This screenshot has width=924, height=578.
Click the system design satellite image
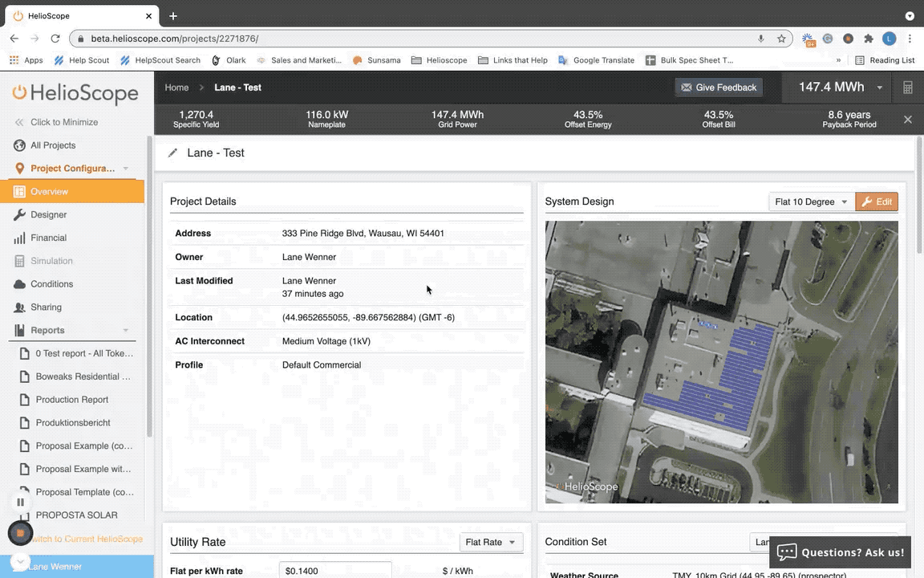tap(721, 362)
